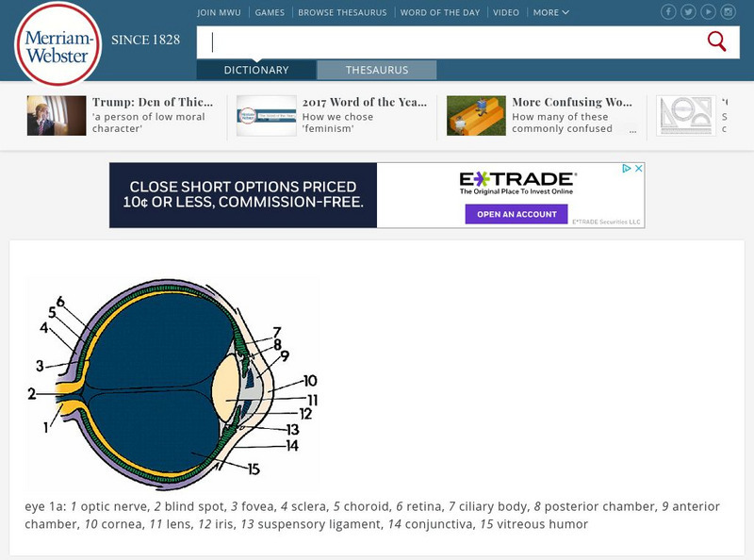
Task: Open the Join MWU link
Action: coord(220,13)
